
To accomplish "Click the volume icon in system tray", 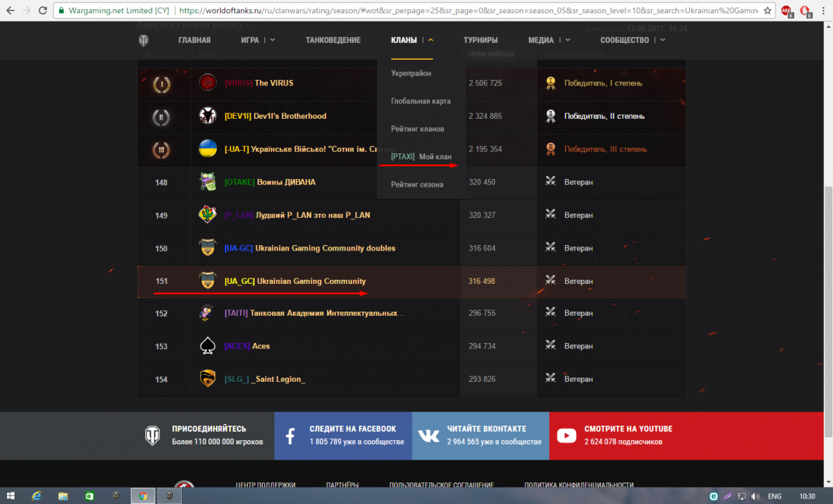I will click(755, 496).
